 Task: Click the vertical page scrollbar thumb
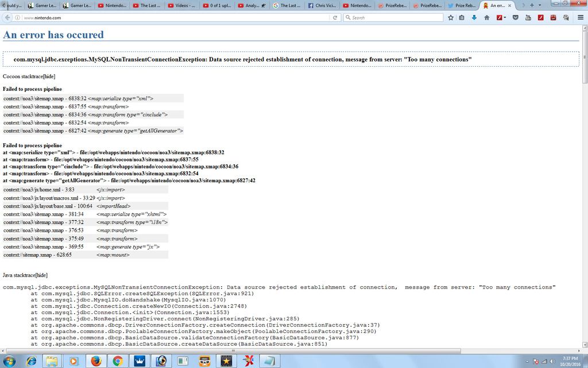coord(585,57)
